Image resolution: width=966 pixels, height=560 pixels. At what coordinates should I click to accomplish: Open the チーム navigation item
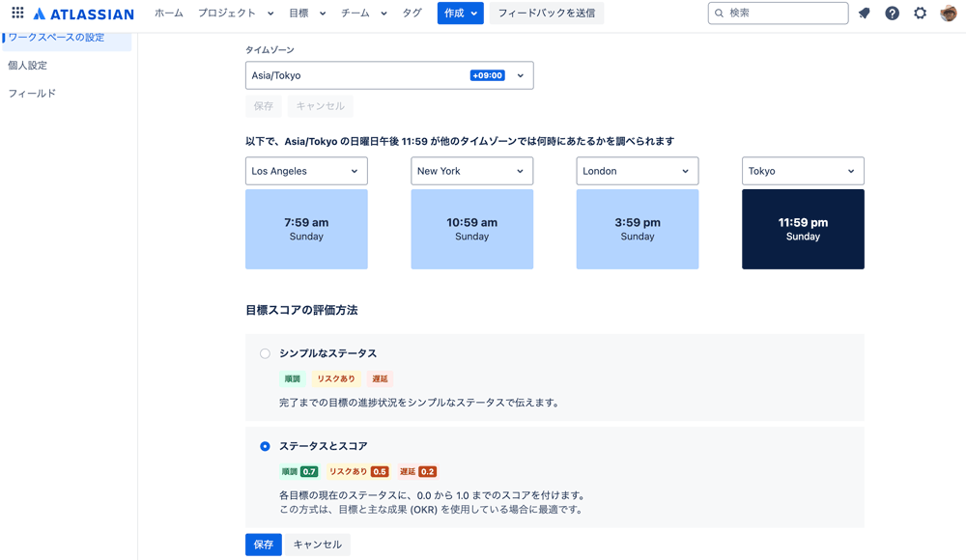click(355, 13)
